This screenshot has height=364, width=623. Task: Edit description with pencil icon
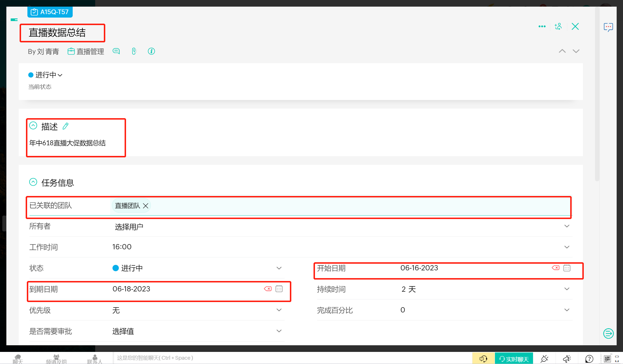(x=65, y=126)
